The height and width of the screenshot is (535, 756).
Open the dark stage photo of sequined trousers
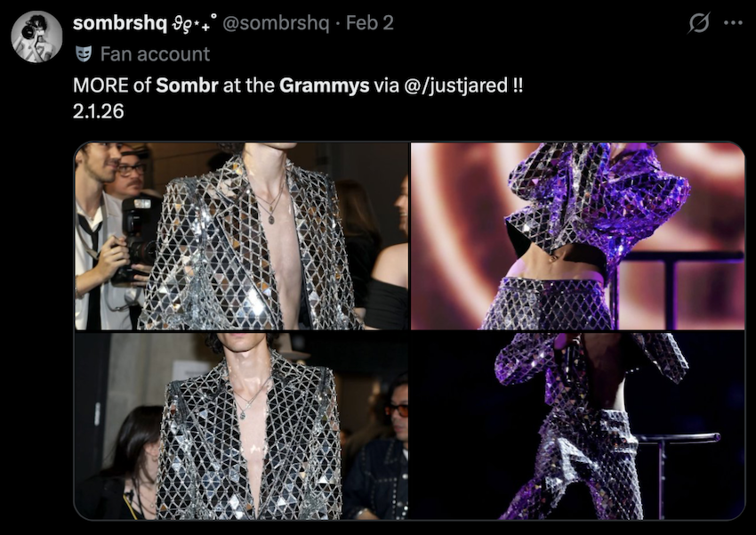click(x=577, y=426)
